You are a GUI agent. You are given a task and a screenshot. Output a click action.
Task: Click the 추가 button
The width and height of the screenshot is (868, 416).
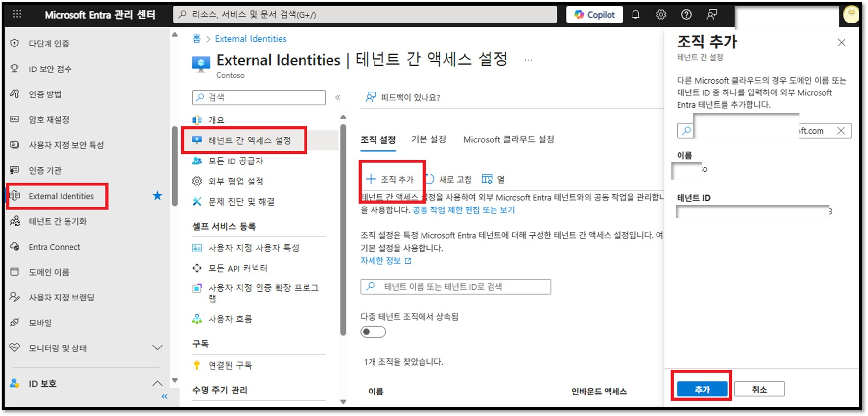[702, 390]
